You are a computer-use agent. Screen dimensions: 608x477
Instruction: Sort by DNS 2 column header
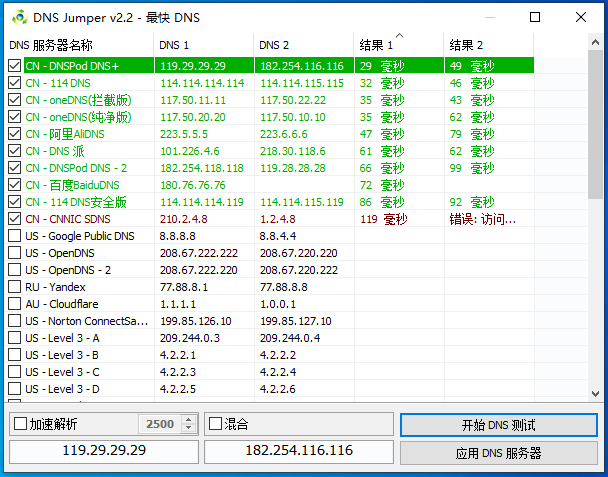304,45
